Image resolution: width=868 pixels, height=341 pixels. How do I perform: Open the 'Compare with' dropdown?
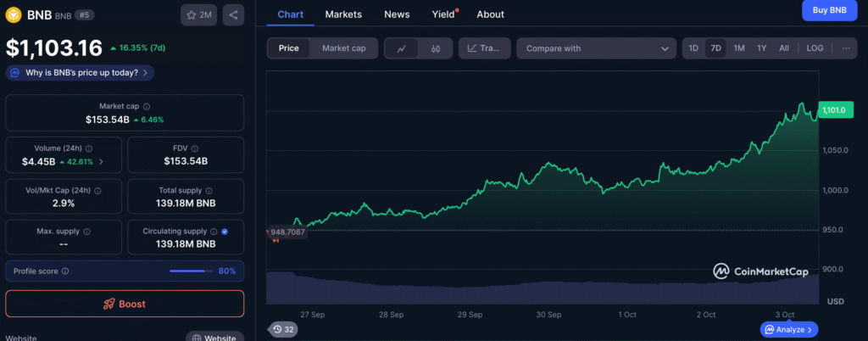point(596,48)
